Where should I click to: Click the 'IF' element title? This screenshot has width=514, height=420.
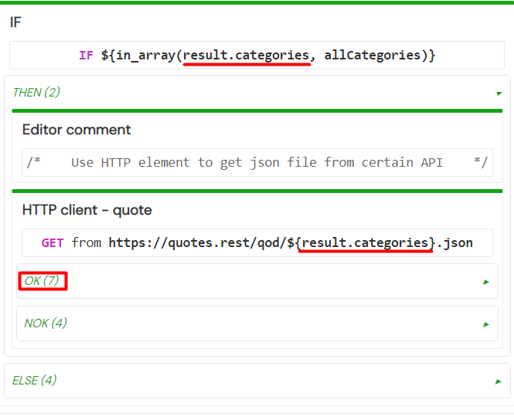(15, 22)
